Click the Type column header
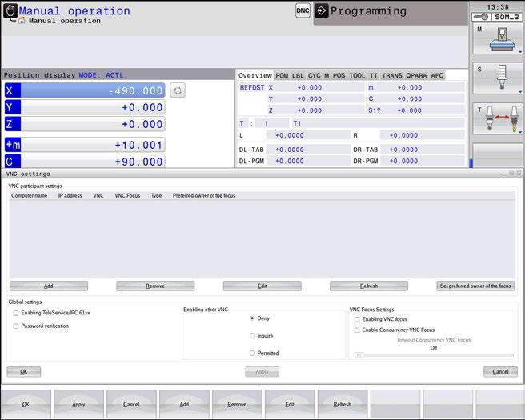 156,195
